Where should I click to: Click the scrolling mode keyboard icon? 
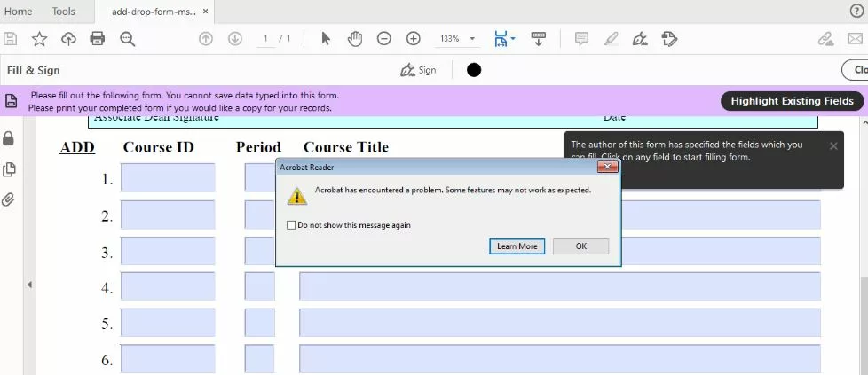pos(538,39)
